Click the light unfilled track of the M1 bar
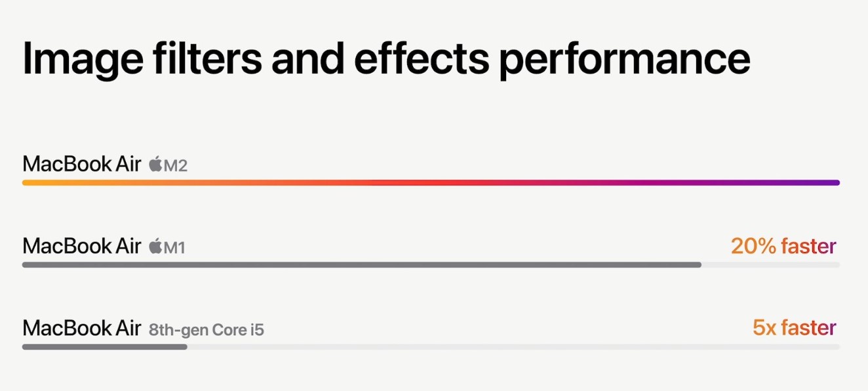The width and height of the screenshot is (868, 391). [770, 265]
